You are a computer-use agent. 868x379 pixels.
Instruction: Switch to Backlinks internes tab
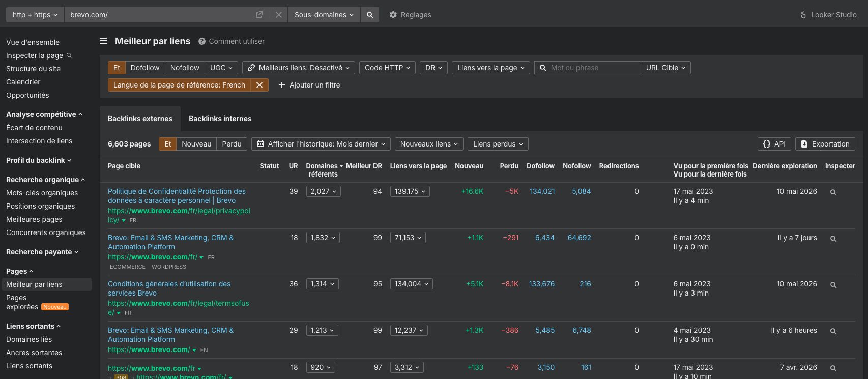point(220,119)
